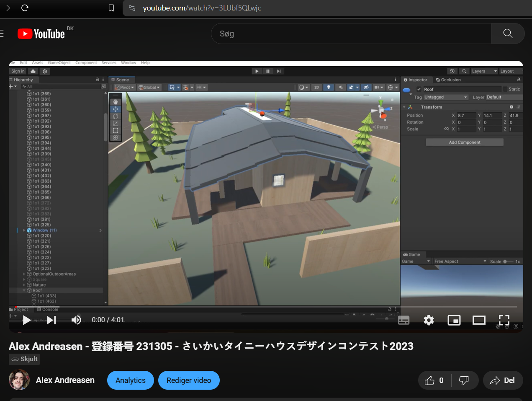Select the Rotate tool
The height and width of the screenshot is (401, 532).
click(116, 116)
